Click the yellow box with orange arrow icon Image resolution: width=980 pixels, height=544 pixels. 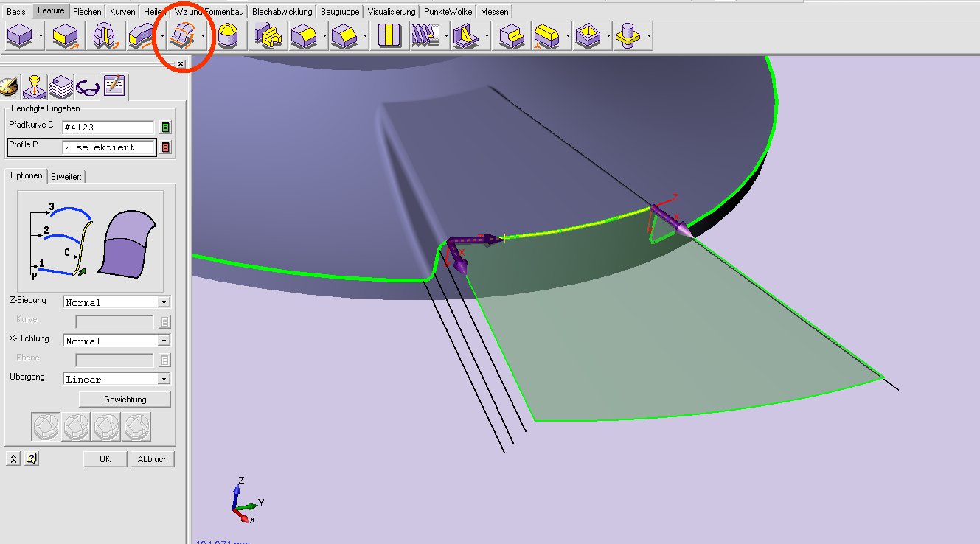point(66,35)
